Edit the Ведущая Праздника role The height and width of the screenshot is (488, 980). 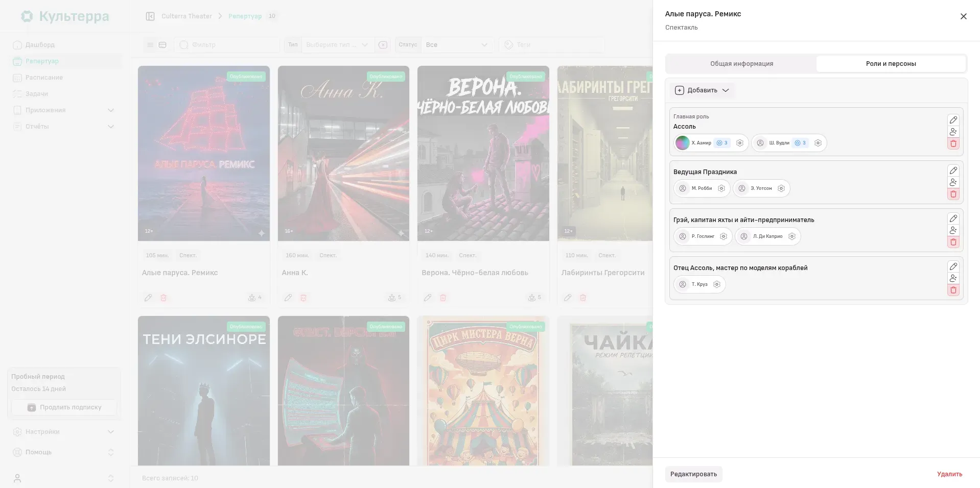tap(953, 170)
